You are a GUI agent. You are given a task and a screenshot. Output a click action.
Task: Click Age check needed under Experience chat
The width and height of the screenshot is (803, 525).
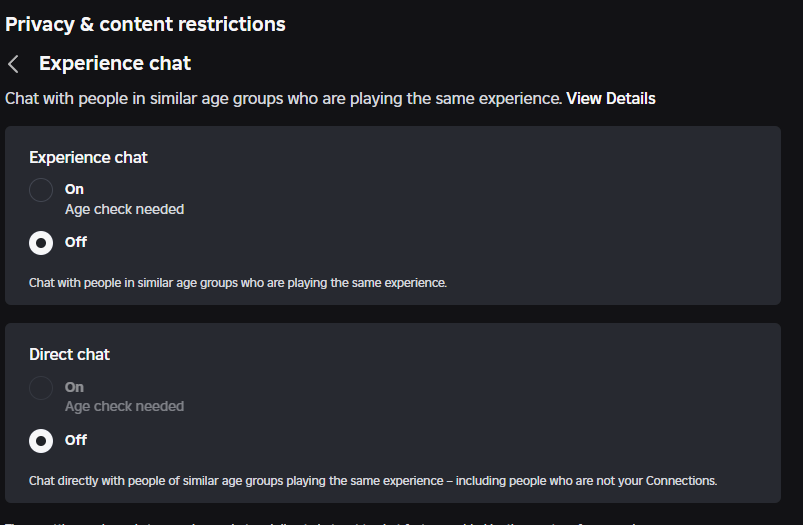(x=124, y=210)
